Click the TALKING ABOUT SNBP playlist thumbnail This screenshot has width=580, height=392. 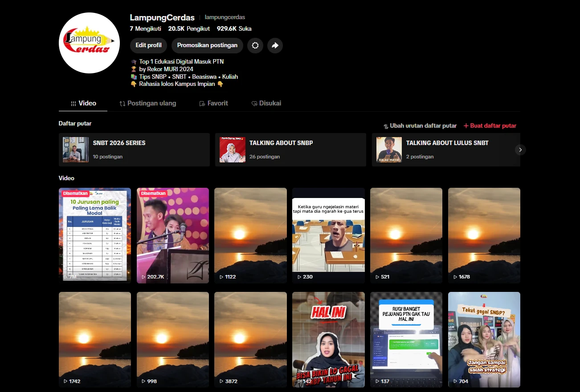tap(233, 150)
